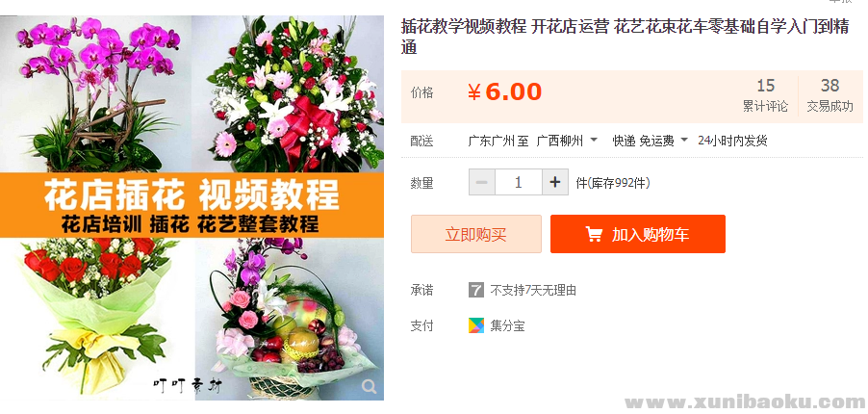Click the 立即购买 buy now button
868x414 pixels.
(476, 234)
